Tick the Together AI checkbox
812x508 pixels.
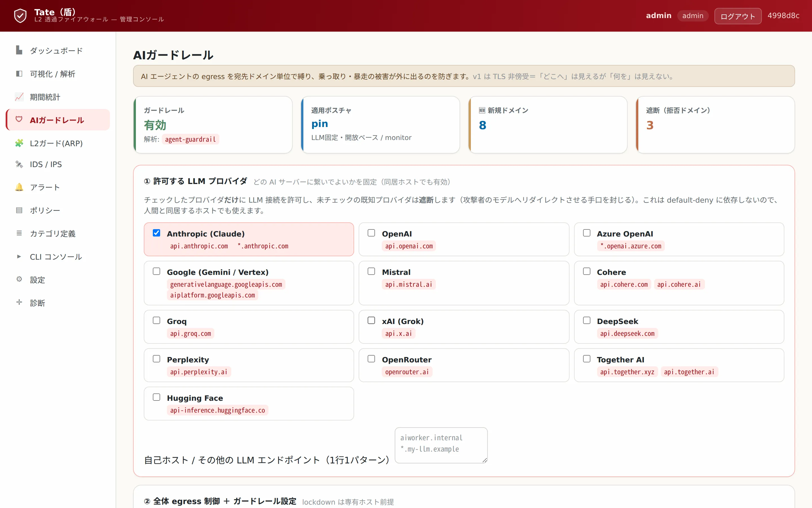pyautogui.click(x=586, y=358)
